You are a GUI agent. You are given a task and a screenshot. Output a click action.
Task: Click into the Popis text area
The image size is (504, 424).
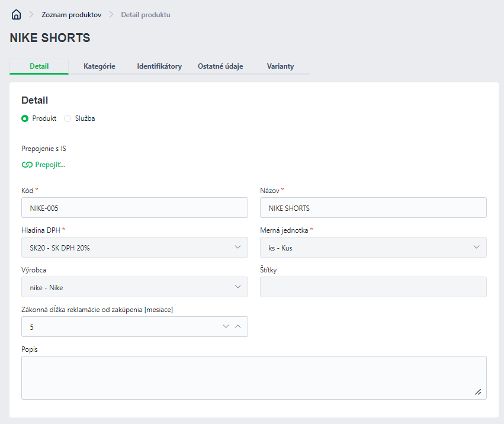coord(254,378)
